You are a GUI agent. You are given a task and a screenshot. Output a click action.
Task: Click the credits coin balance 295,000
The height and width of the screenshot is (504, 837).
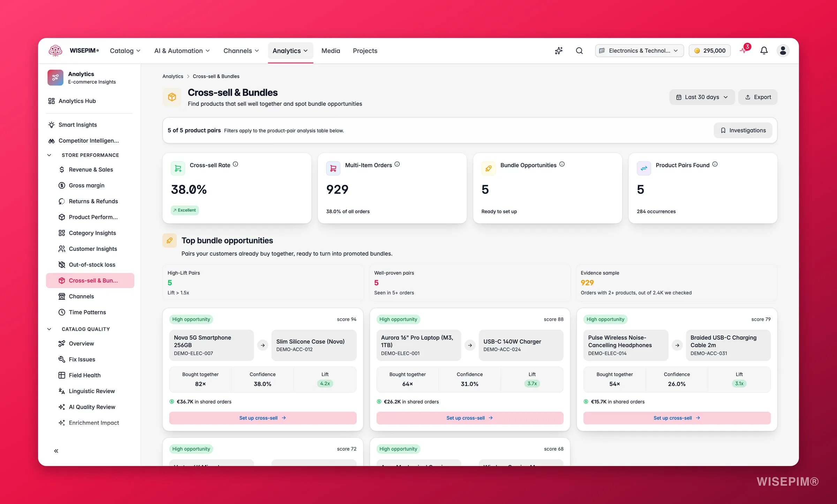710,51
